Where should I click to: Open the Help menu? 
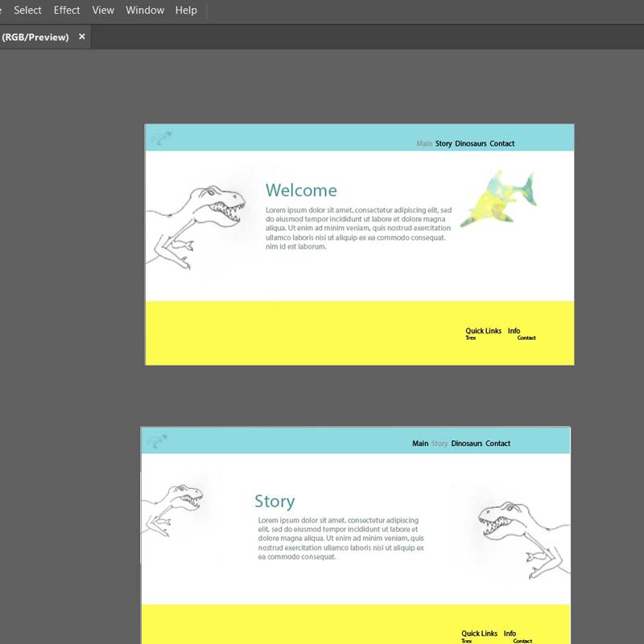point(186,10)
